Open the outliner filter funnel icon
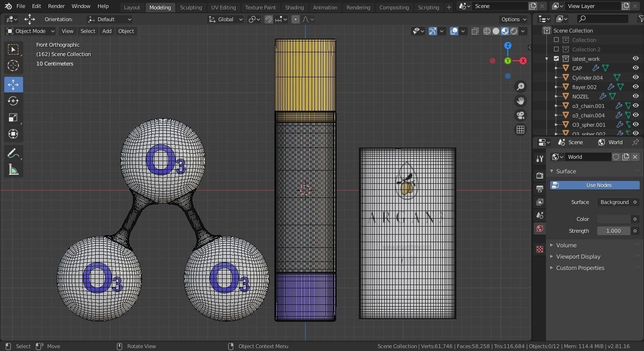 pos(641,19)
